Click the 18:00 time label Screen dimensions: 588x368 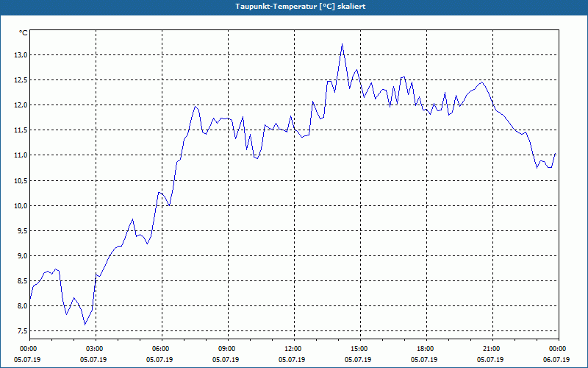[426, 349]
